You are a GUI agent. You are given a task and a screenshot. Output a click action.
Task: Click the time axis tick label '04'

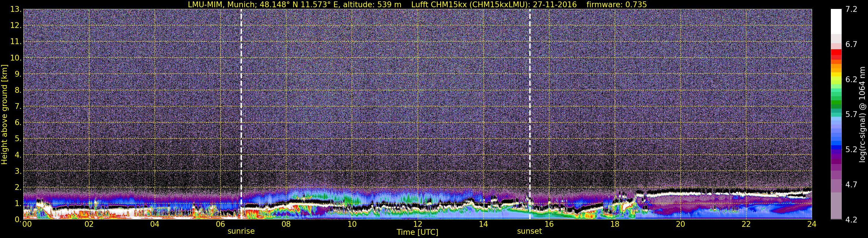pos(155,224)
